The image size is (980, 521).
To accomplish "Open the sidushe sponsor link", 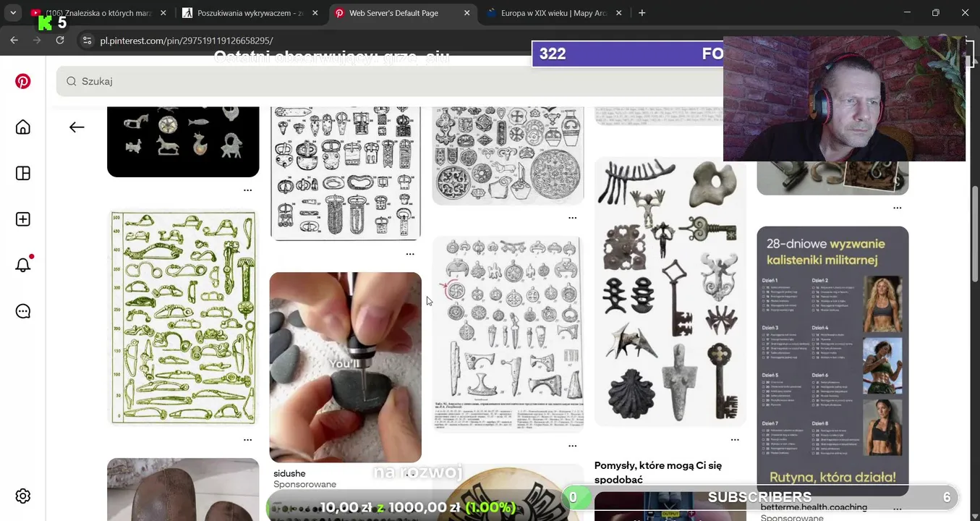I will [289, 473].
